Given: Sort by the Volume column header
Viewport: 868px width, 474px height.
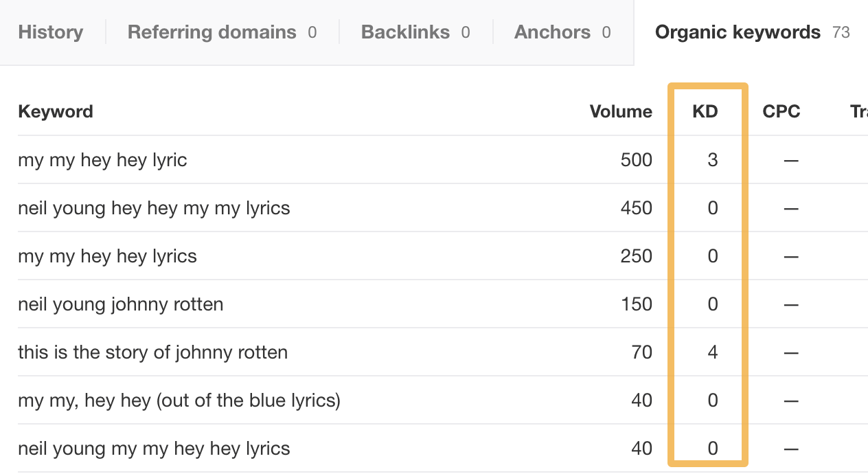Looking at the screenshot, I should (620, 111).
